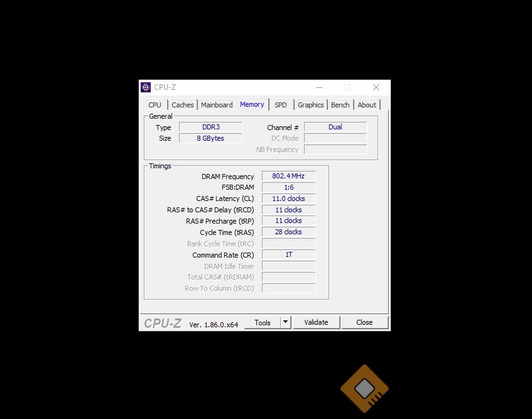Click the Dual channel value

tap(335, 127)
